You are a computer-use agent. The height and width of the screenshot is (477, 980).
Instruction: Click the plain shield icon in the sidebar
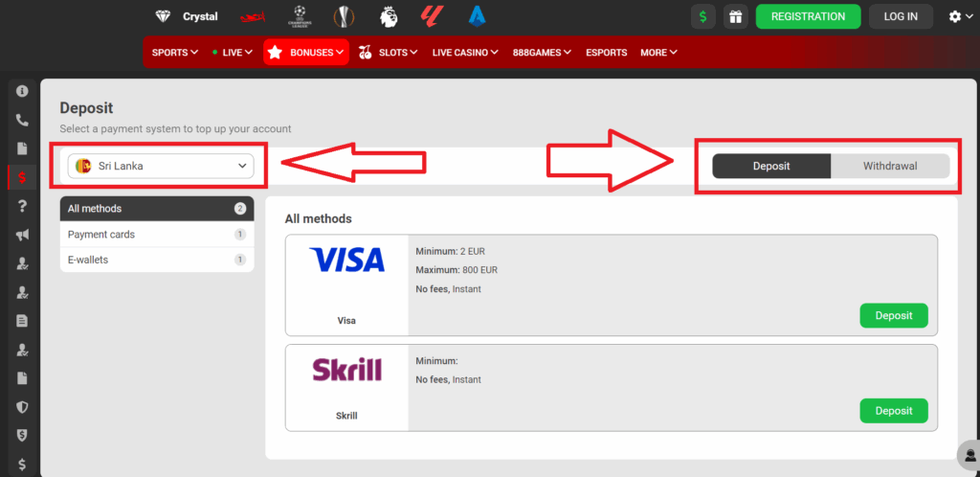click(x=23, y=407)
